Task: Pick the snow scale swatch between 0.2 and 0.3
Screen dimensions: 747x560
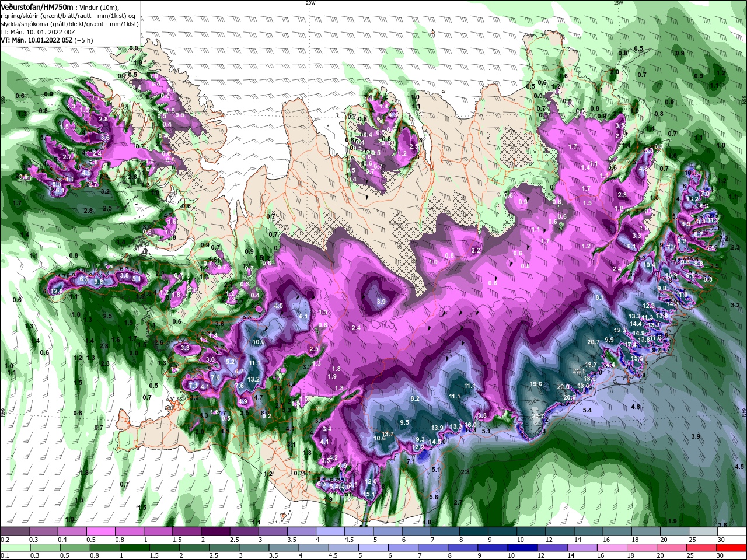Action: click(x=14, y=531)
